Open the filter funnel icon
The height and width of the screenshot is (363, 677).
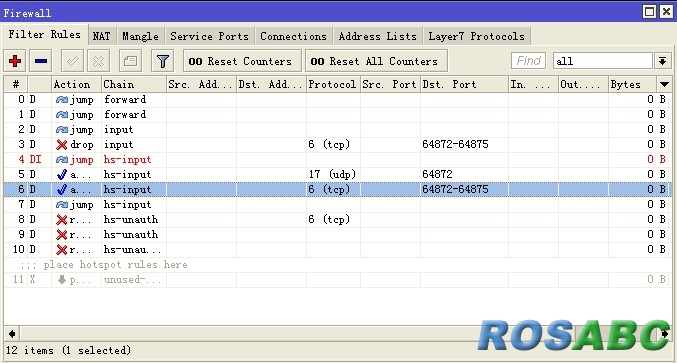(162, 61)
